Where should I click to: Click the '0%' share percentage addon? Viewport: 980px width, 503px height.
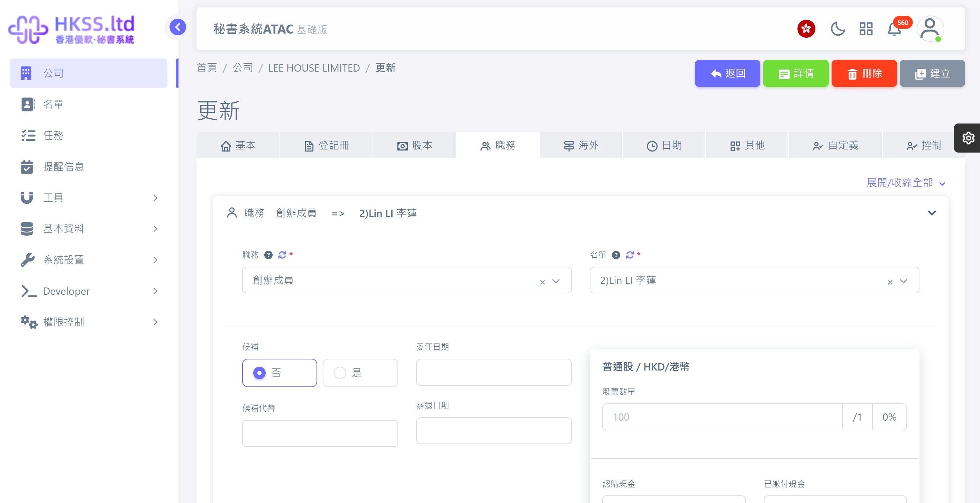coord(889,417)
